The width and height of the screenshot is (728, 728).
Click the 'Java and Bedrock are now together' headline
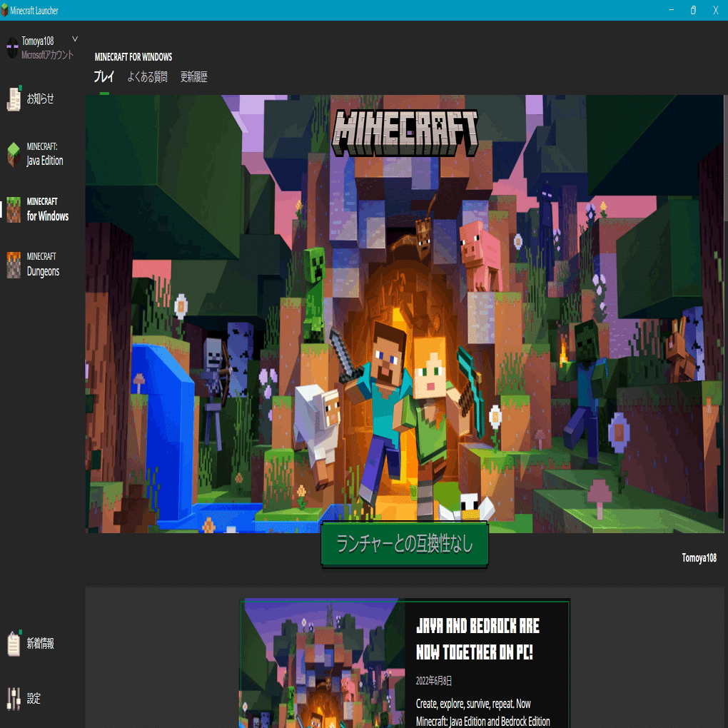tap(477, 639)
